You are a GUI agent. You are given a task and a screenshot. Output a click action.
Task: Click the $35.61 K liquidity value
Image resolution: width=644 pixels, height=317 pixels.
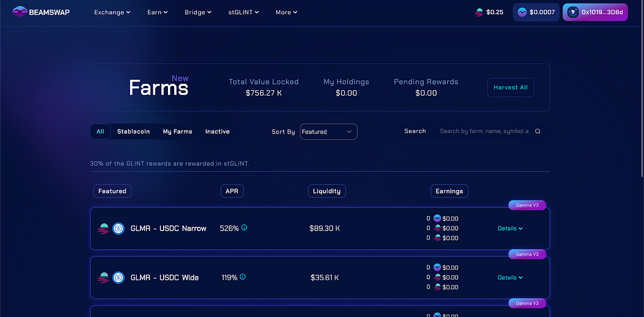click(325, 278)
